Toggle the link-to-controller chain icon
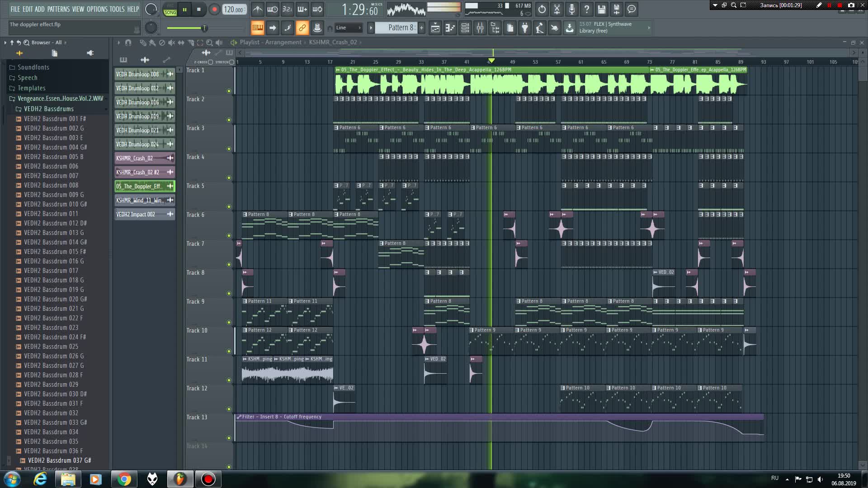This screenshot has height=488, width=868. pos(302,28)
